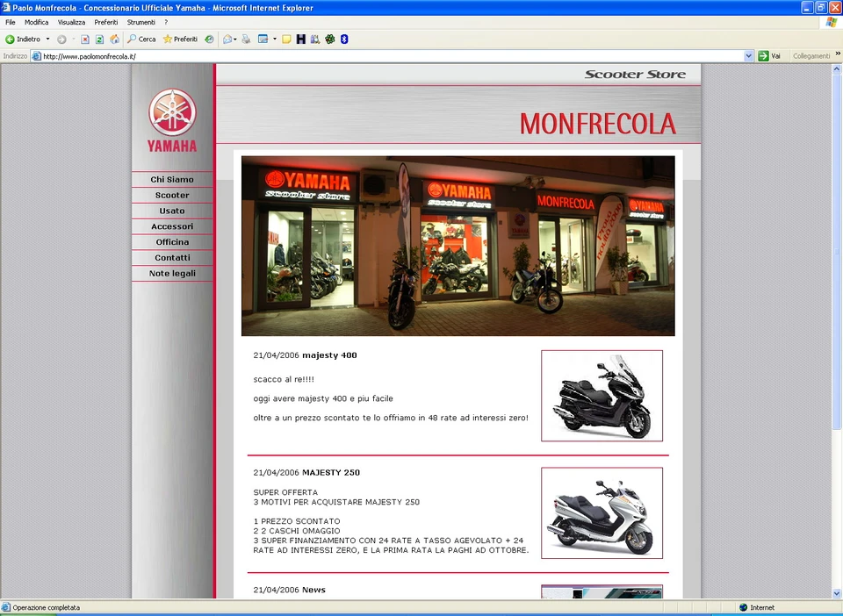Open the Accessori page link
Viewport: 843px width, 616px height.
172,226
